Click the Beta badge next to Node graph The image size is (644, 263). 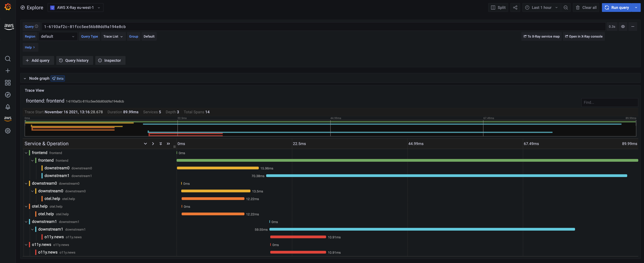(x=58, y=79)
